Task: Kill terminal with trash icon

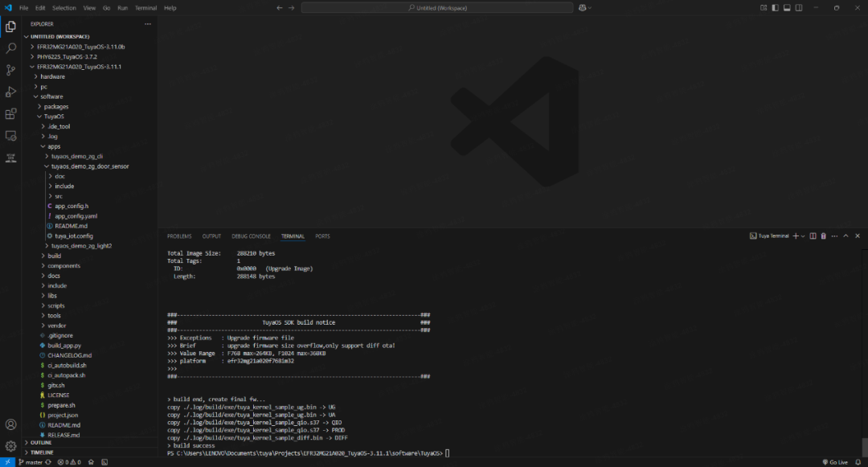Action: point(823,236)
